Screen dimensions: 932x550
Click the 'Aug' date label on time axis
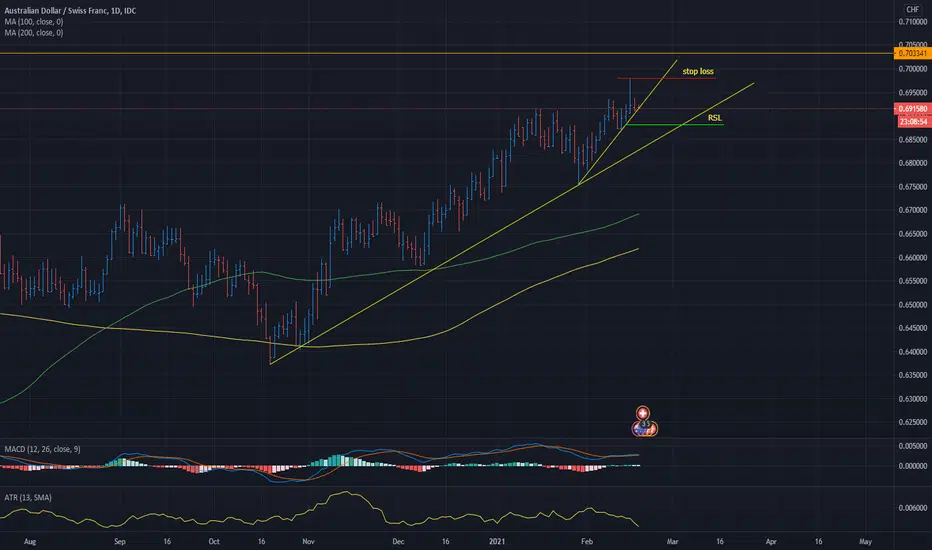click(30, 542)
